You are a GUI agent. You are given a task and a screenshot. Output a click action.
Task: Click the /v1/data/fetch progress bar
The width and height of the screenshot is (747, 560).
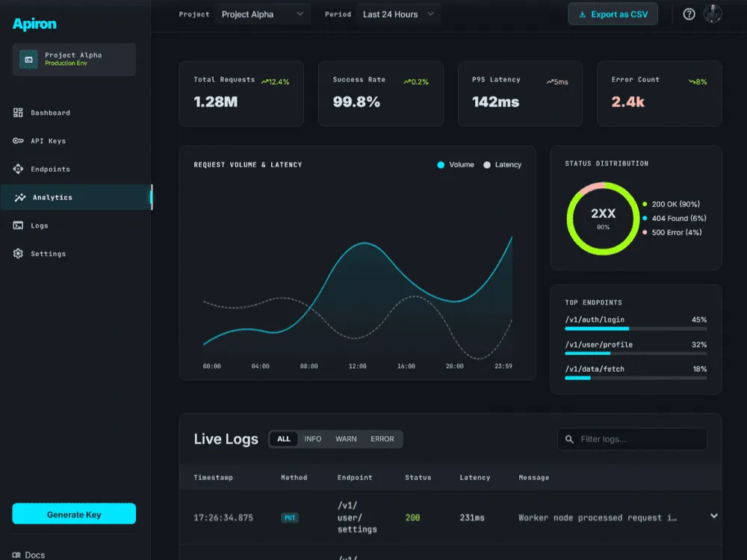636,378
